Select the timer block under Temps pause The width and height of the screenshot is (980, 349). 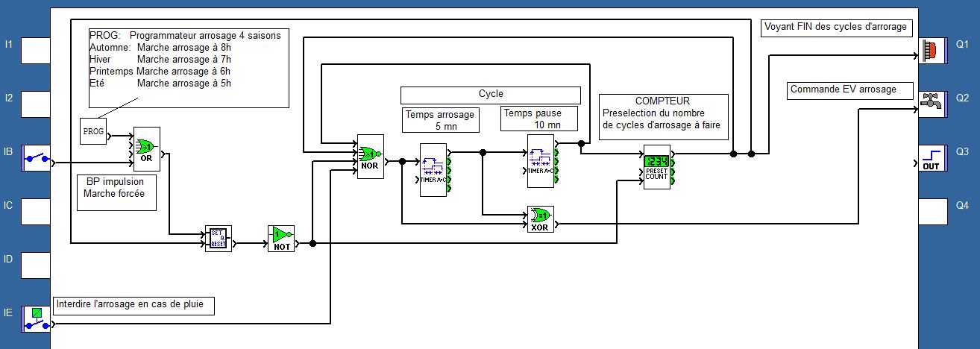click(x=541, y=162)
